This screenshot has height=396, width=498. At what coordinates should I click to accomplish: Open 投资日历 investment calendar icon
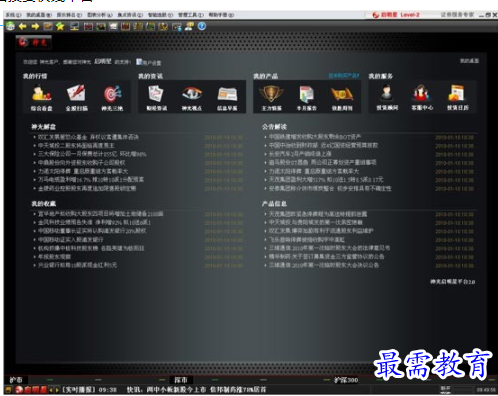(457, 97)
